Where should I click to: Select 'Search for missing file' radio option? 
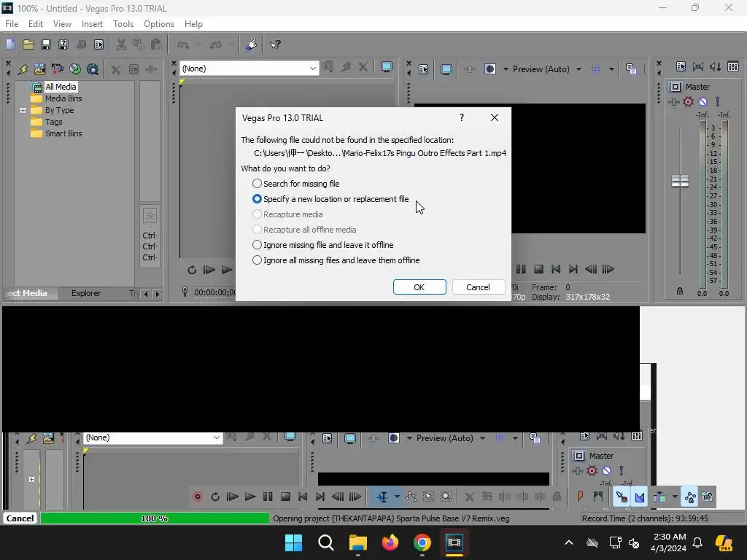pyautogui.click(x=296, y=184)
